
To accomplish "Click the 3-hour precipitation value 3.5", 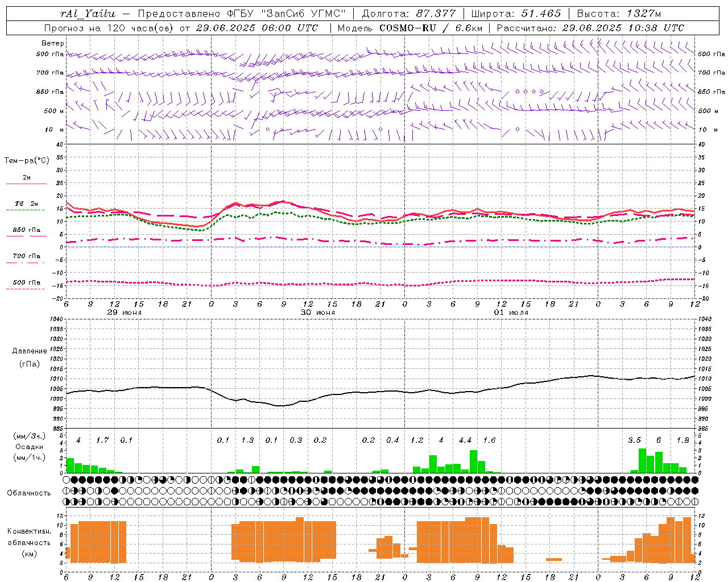I will (634, 440).
